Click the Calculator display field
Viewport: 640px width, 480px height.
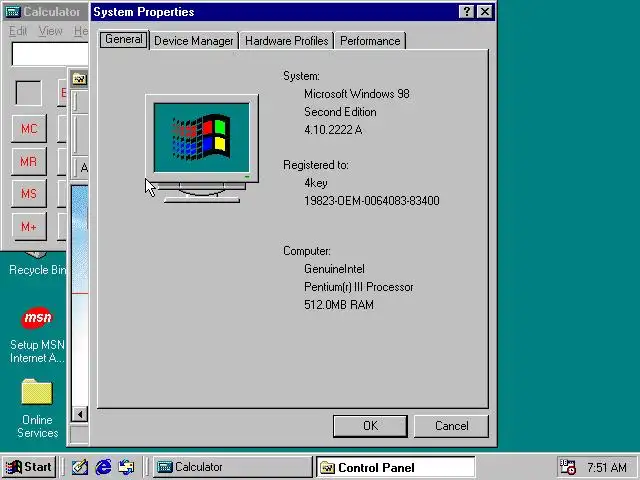[x=50, y=54]
